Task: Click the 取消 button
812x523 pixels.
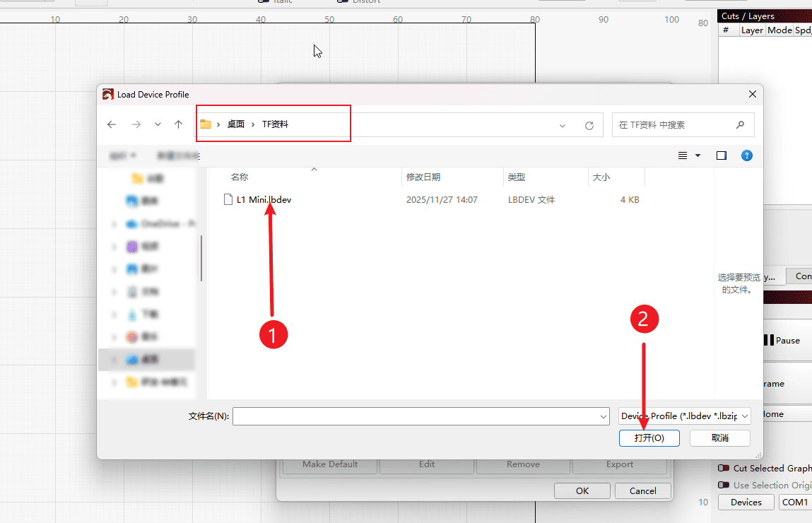Action: click(x=719, y=438)
